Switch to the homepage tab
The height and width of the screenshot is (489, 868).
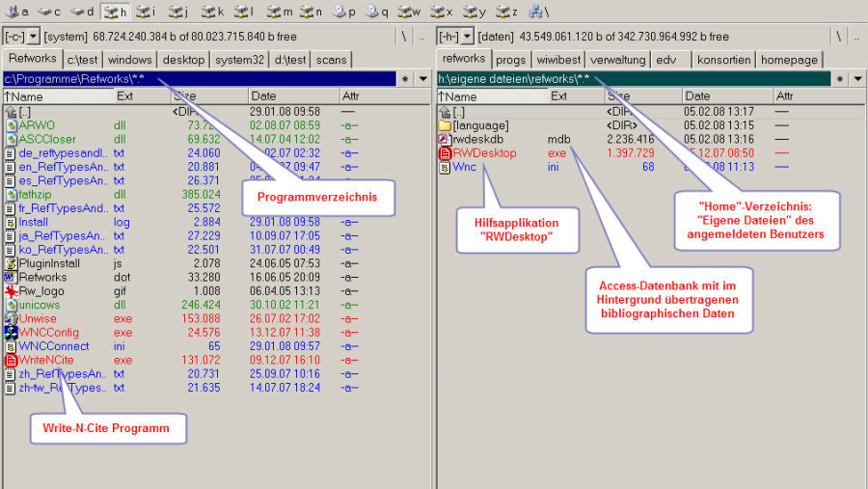point(789,60)
